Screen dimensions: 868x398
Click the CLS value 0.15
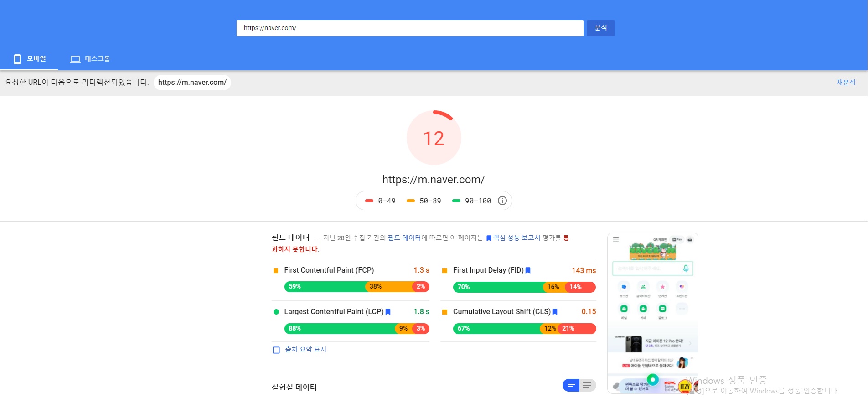589,312
